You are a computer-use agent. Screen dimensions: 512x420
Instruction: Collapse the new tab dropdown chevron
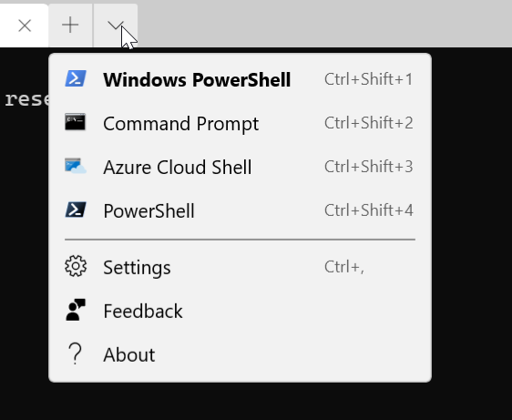(116, 26)
